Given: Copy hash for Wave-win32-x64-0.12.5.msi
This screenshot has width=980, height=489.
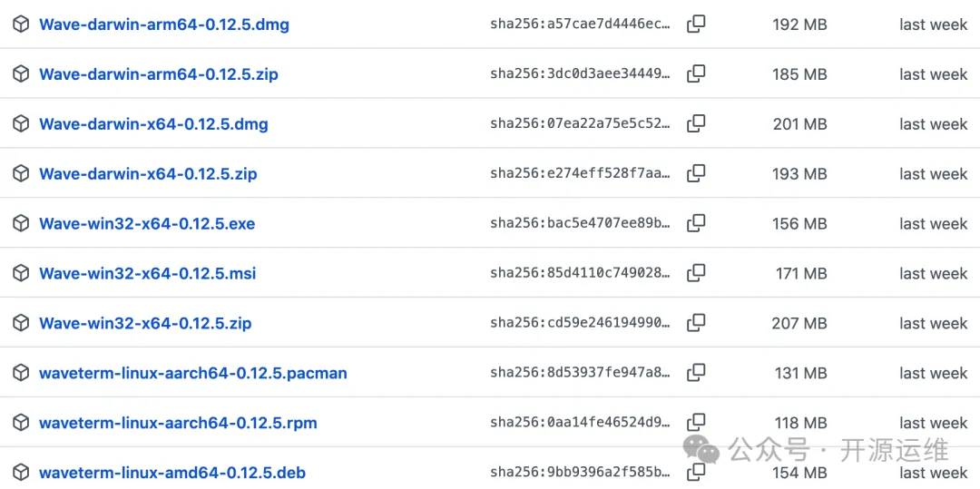Looking at the screenshot, I should (696, 273).
